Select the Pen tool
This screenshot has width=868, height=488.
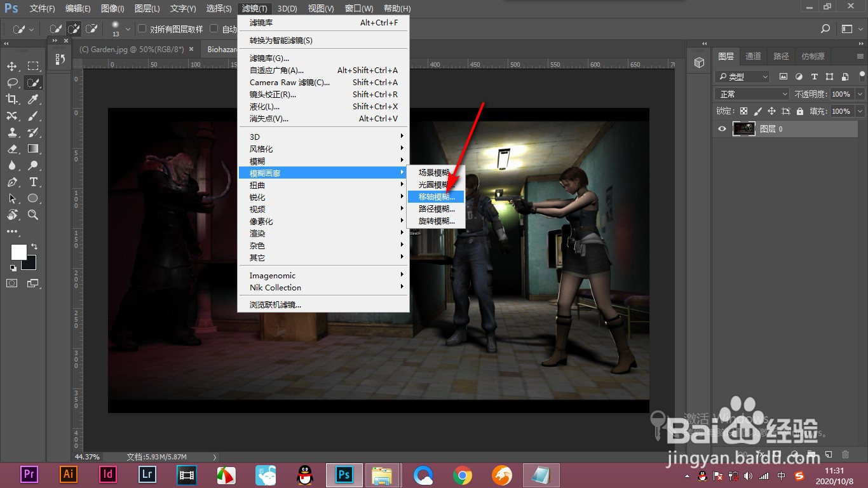[12, 182]
